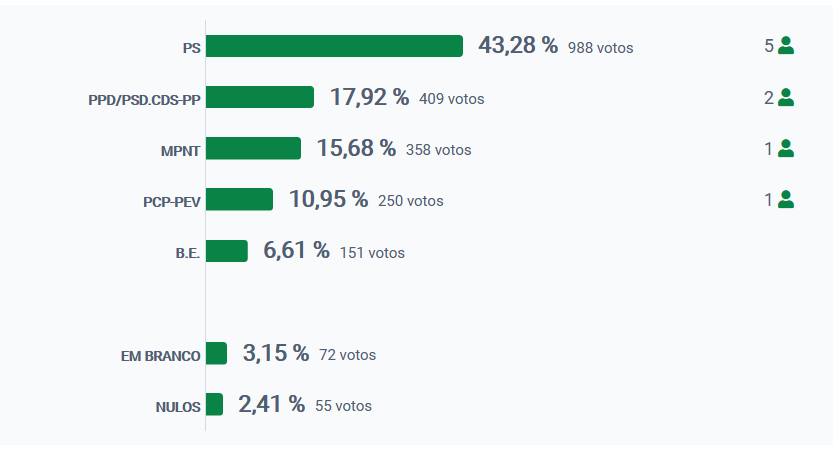Click the PCP-PEV party label

coord(171,201)
